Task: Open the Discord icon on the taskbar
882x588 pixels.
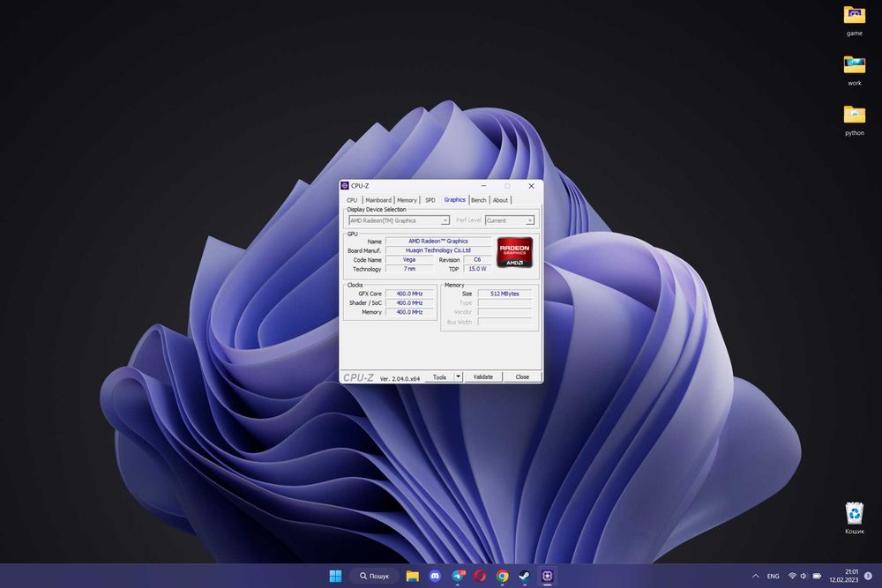Action: coord(435,576)
